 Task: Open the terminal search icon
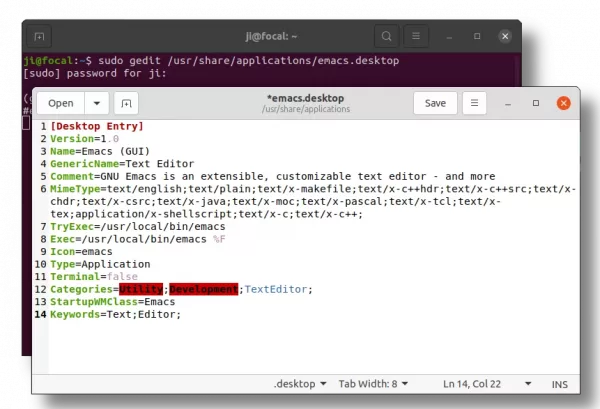(386, 36)
